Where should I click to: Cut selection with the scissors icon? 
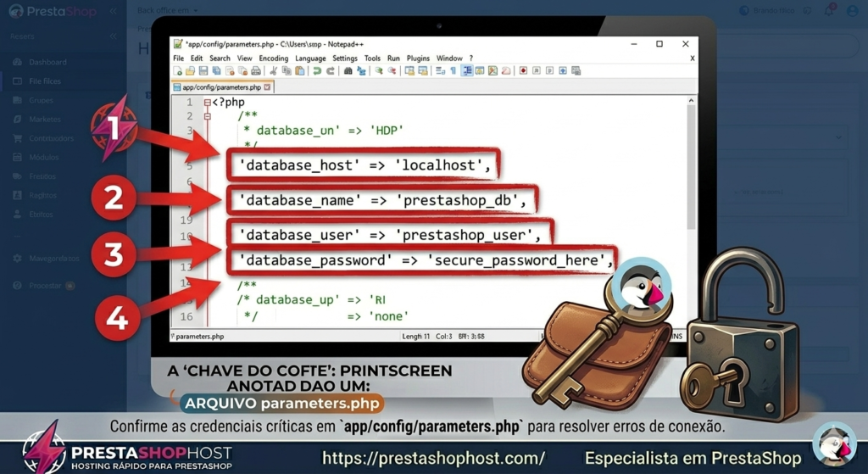tap(272, 71)
